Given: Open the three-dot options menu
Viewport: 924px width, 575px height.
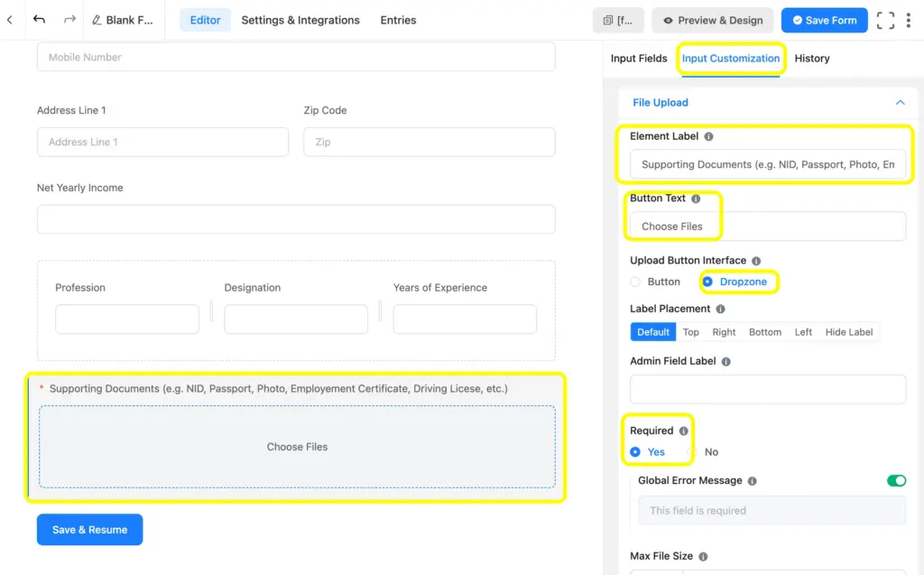Looking at the screenshot, I should [x=910, y=19].
